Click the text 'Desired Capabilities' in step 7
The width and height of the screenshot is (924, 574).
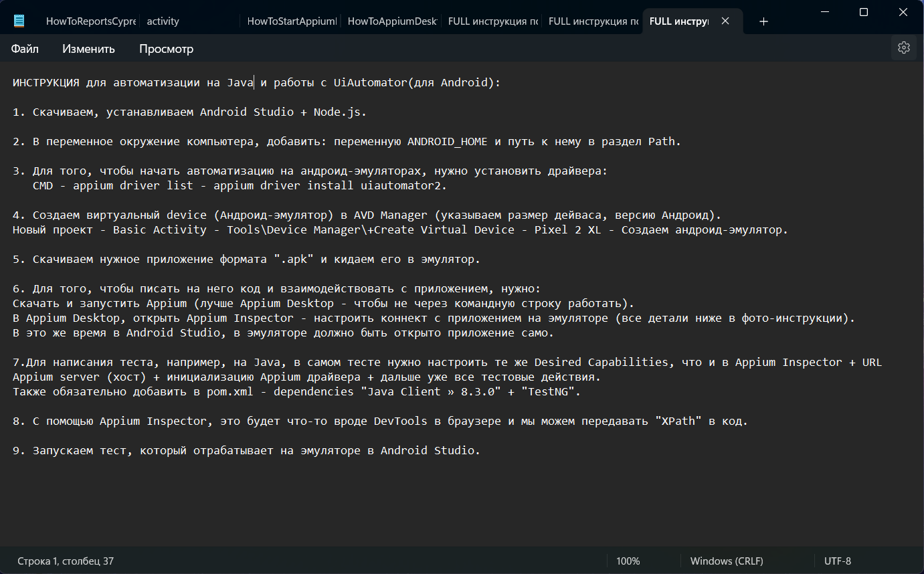click(x=602, y=363)
